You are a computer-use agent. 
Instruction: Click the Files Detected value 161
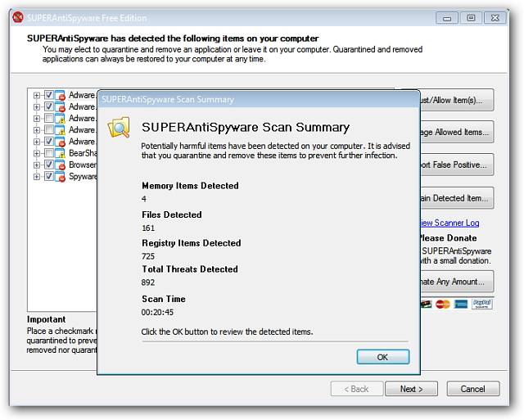click(148, 228)
